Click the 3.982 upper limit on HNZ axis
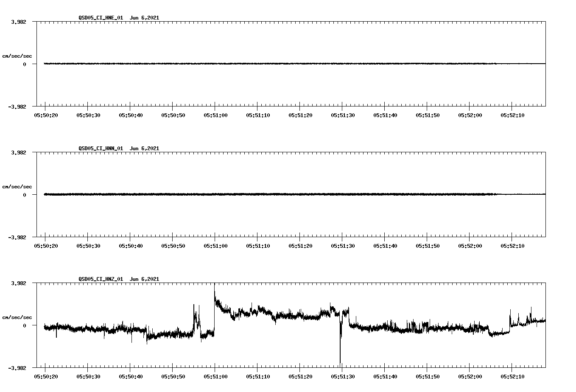This screenshot has height=392, width=576. point(19,283)
